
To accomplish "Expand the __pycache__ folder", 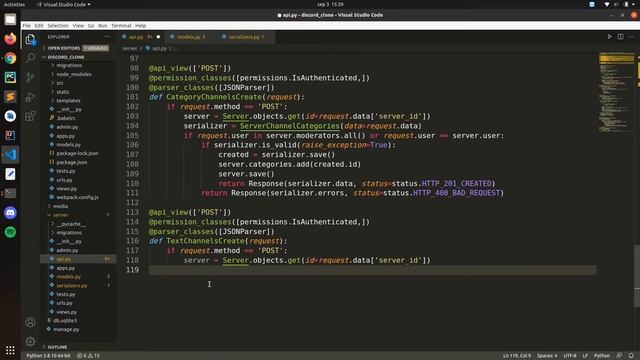I will point(71,224).
